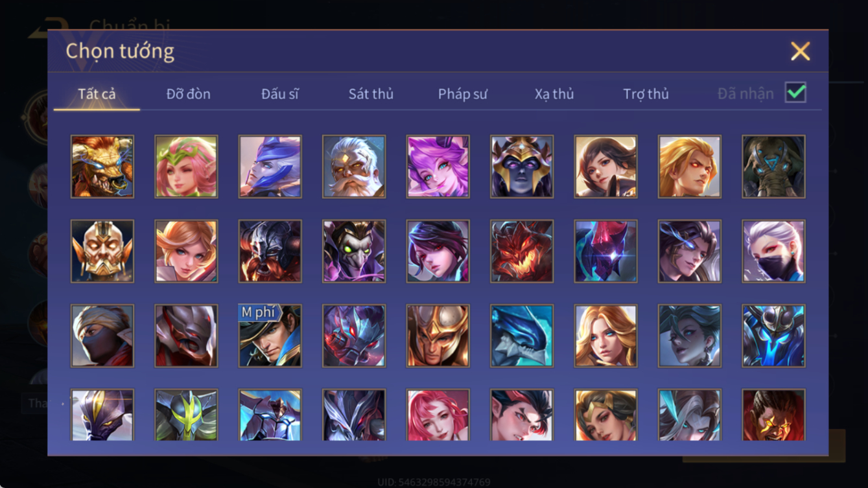Pick the golden masked hero portrait

[x=102, y=251]
